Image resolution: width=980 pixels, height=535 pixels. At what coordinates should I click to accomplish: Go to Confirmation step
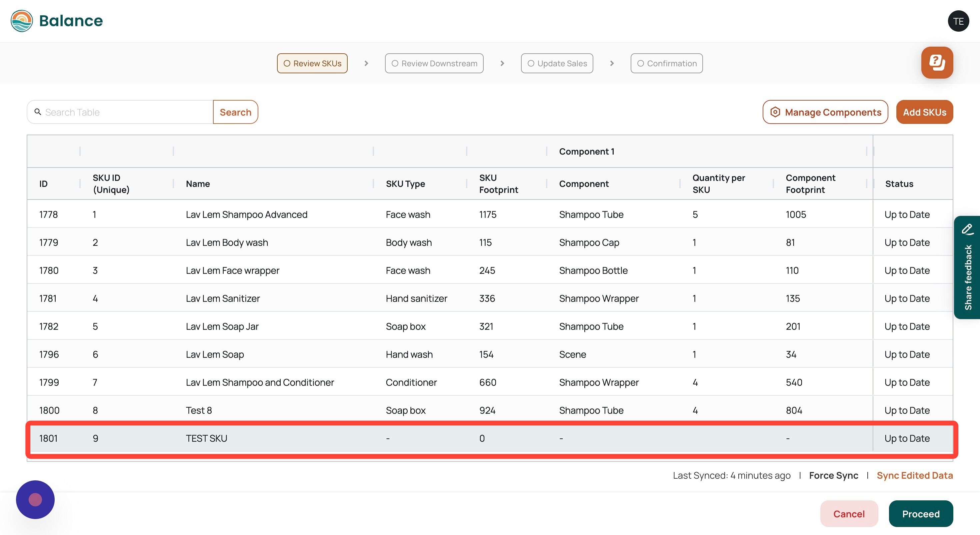667,64
